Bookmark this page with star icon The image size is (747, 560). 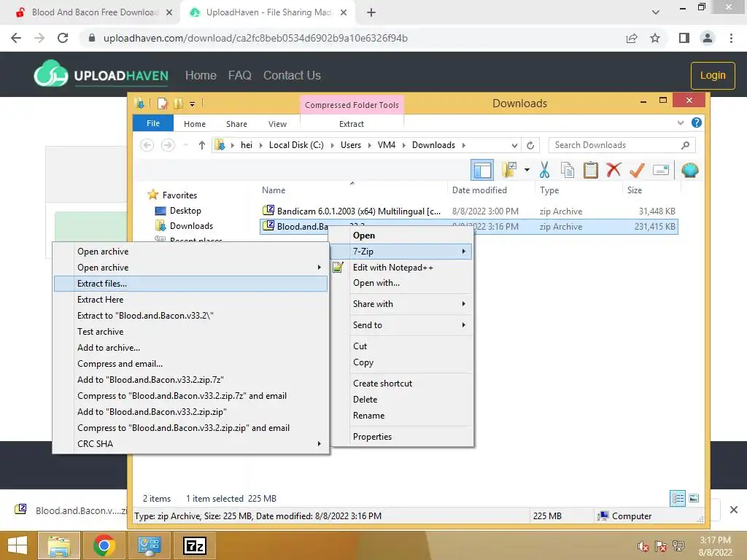(x=655, y=38)
